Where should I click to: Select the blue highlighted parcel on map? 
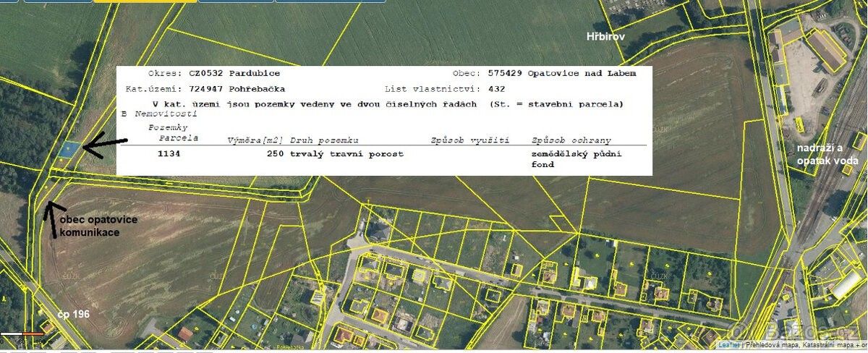coord(69,148)
